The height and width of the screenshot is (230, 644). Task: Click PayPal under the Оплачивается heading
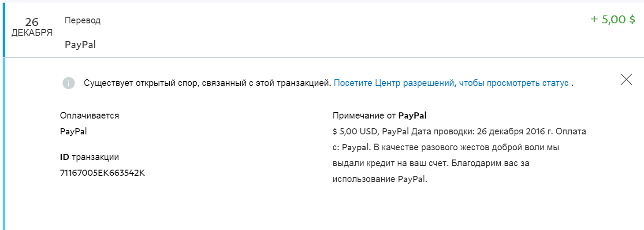[74, 131]
